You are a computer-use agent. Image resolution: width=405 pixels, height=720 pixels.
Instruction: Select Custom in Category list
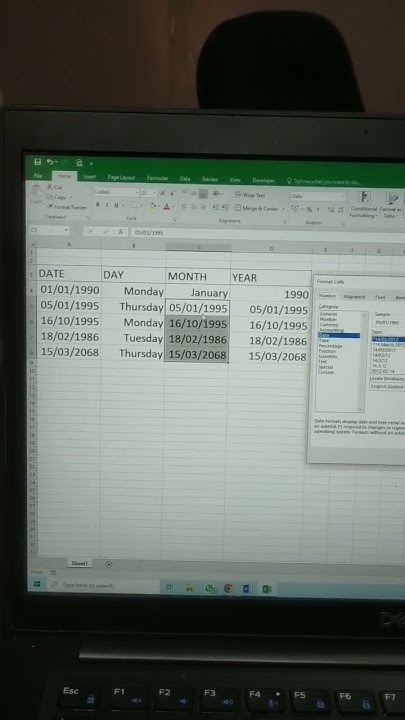(x=326, y=372)
